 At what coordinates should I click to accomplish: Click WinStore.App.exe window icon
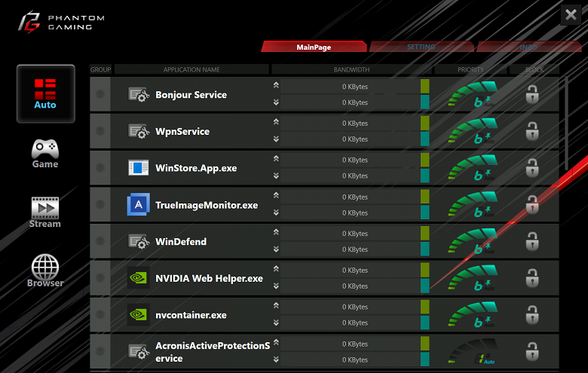point(139,168)
